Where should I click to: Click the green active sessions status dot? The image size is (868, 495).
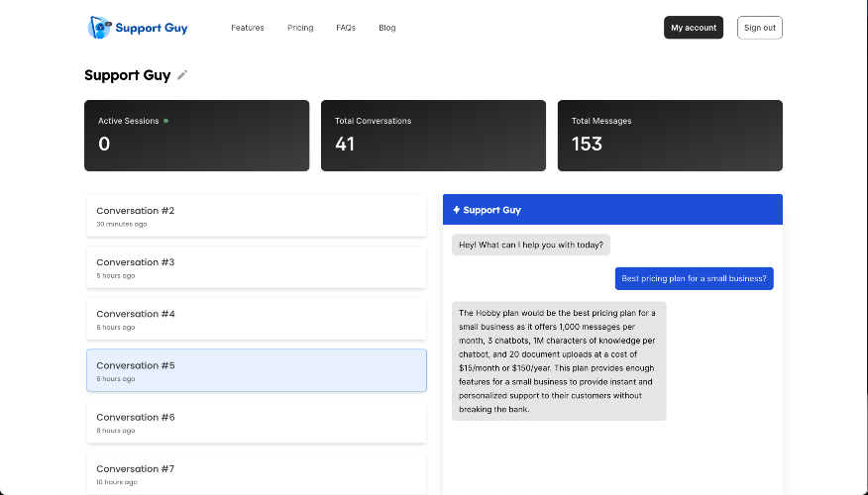point(166,121)
